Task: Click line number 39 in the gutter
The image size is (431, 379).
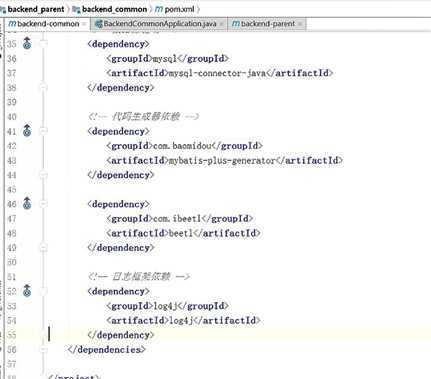Action: (x=12, y=102)
